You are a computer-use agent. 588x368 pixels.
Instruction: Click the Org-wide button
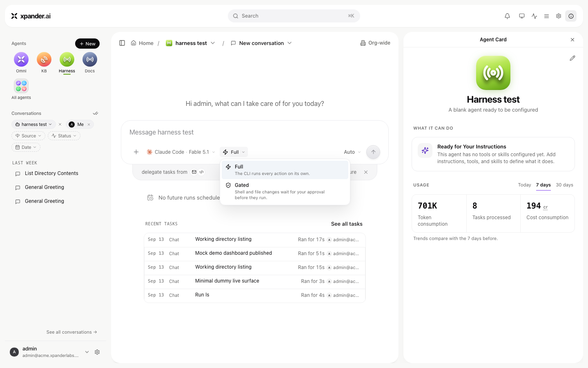point(375,43)
